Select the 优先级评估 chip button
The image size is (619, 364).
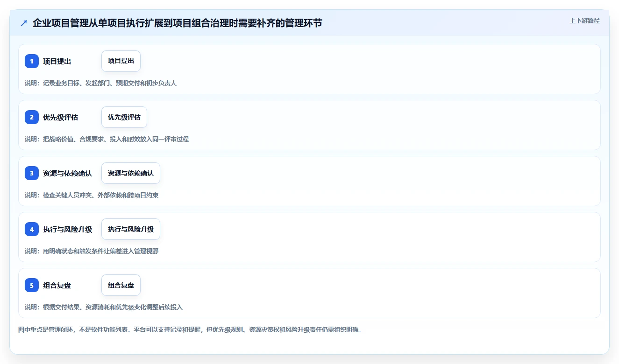click(x=124, y=117)
